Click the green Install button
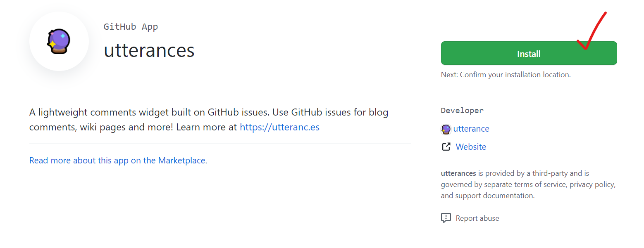This screenshot has height=248, width=644. click(x=529, y=53)
